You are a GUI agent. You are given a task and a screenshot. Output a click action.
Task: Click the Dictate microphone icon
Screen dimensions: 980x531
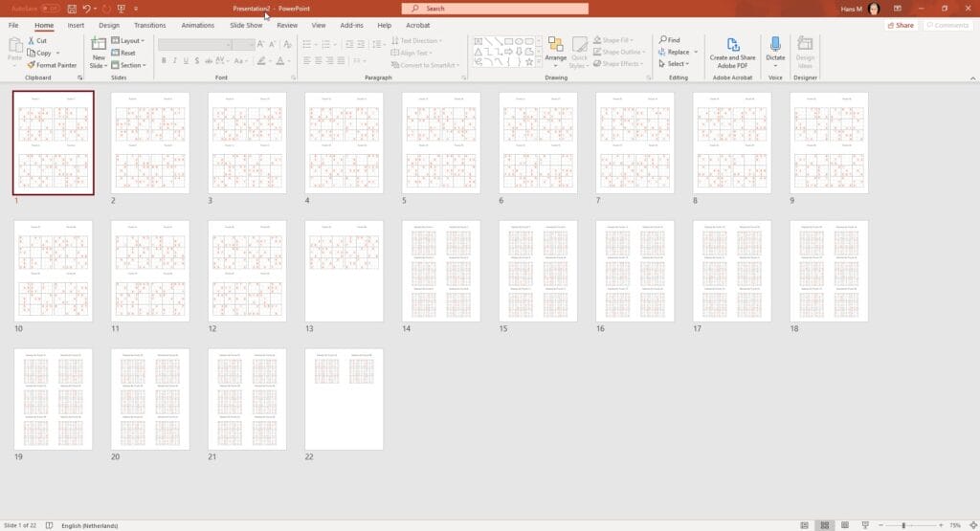tap(775, 50)
